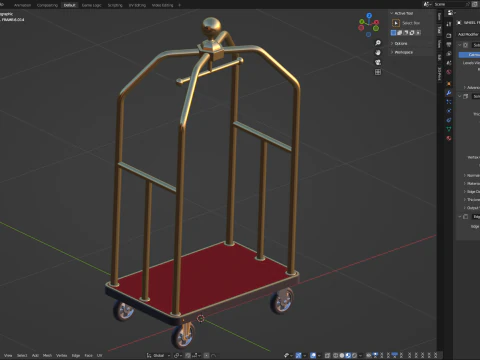Open the Output properties printer tab icon
This screenshot has width=480, height=360.
click(449, 45)
